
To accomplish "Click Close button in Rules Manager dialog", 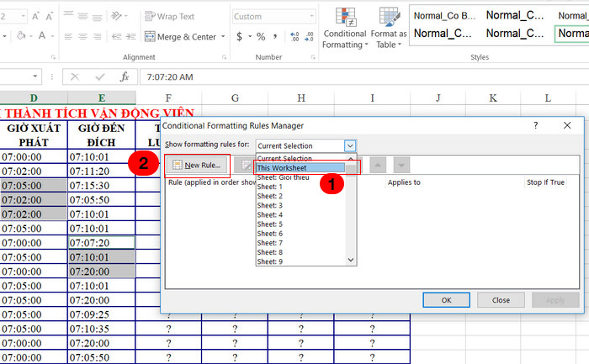I will (501, 300).
